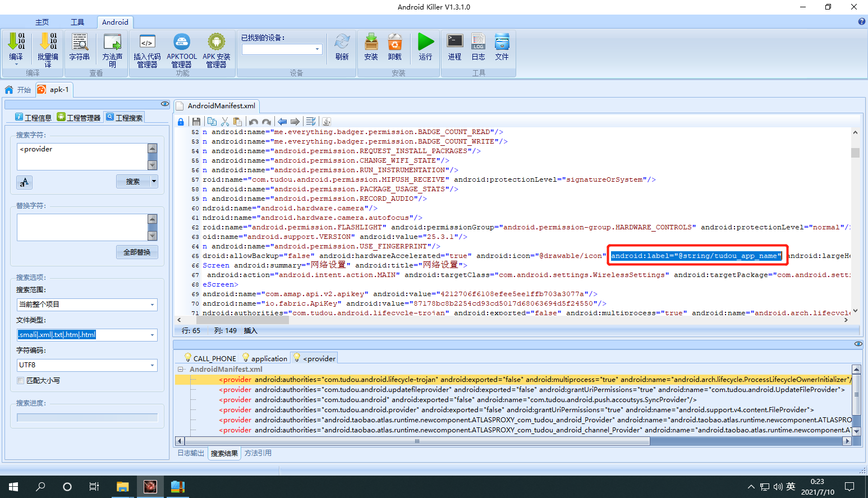Open the 字符编码 UTF8 dropdown
Viewport: 868px width, 498px height.
point(87,365)
